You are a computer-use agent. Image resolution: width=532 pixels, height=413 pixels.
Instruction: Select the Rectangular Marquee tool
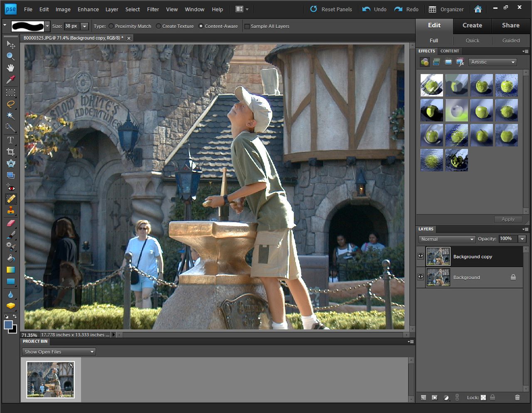[x=11, y=92]
